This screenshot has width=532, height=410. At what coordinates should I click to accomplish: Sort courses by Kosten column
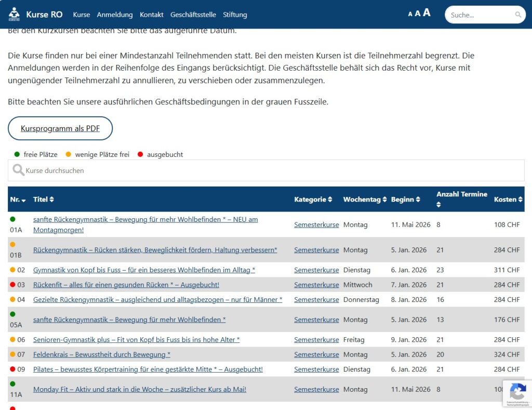pos(508,200)
